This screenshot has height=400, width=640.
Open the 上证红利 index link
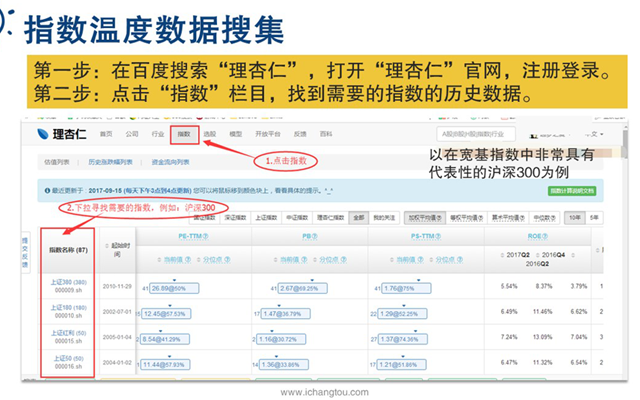[x=68, y=333]
